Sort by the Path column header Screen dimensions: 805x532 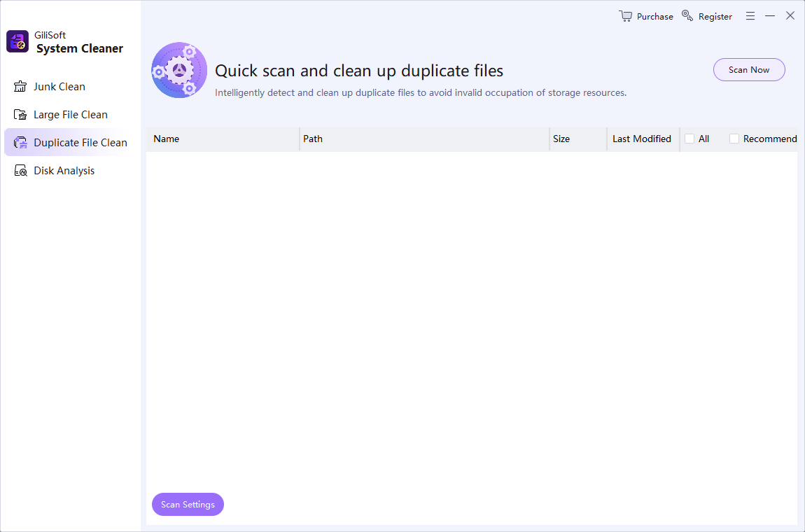(x=425, y=139)
